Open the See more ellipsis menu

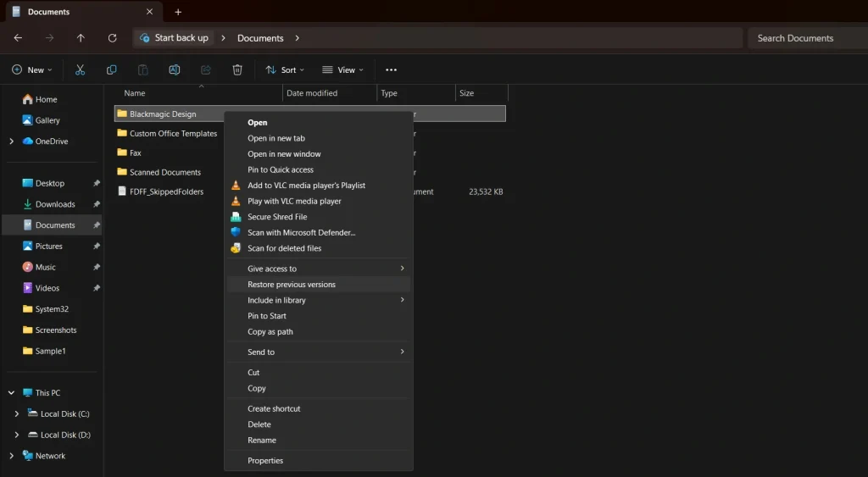[x=392, y=69]
